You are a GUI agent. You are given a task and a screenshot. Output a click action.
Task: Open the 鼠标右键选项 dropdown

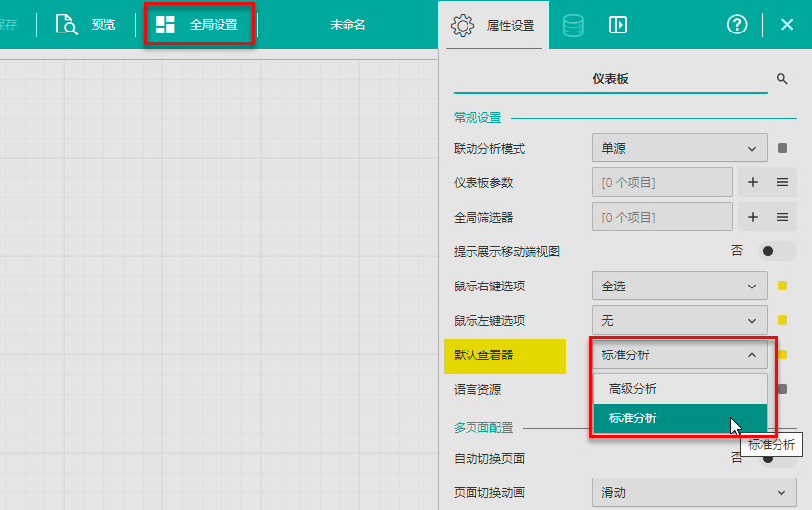679,287
